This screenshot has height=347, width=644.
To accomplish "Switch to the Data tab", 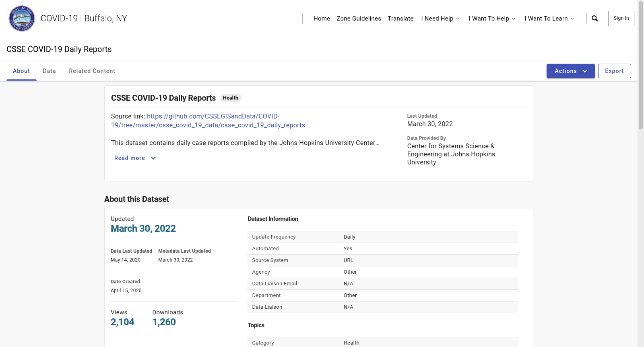I will tap(50, 71).
